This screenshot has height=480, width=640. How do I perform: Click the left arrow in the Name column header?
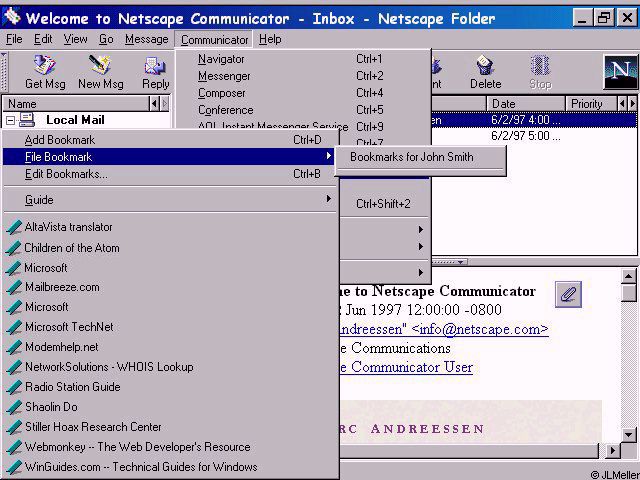[x=154, y=104]
